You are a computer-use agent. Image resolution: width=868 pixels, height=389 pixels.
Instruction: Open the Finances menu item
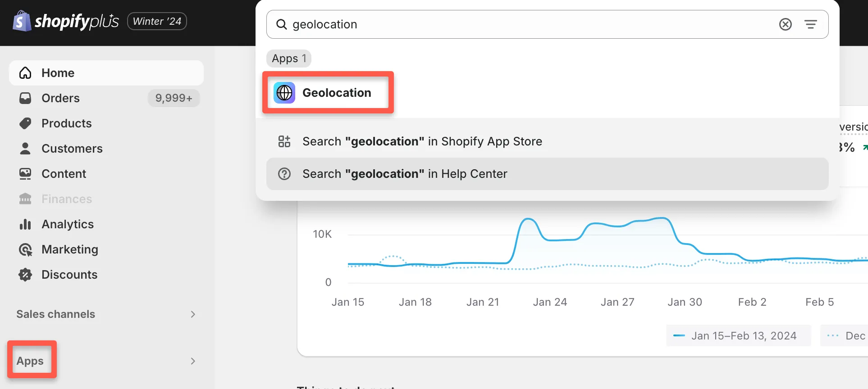click(x=66, y=199)
